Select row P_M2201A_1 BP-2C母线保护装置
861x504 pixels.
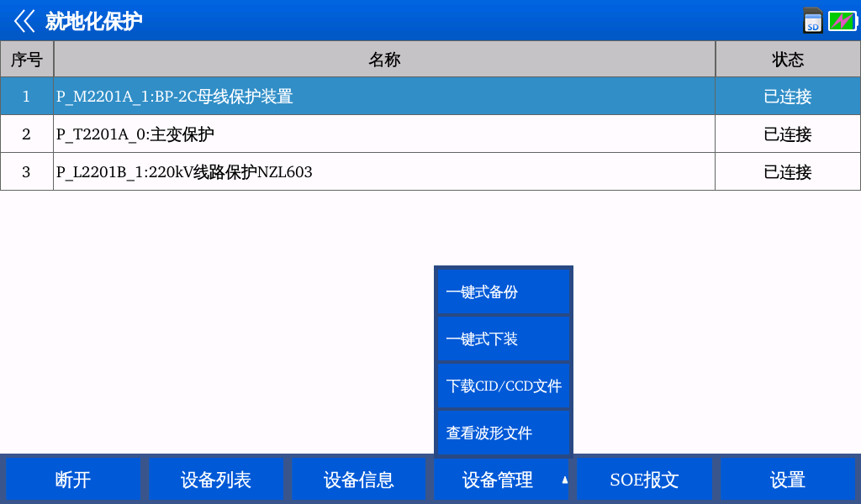point(384,97)
